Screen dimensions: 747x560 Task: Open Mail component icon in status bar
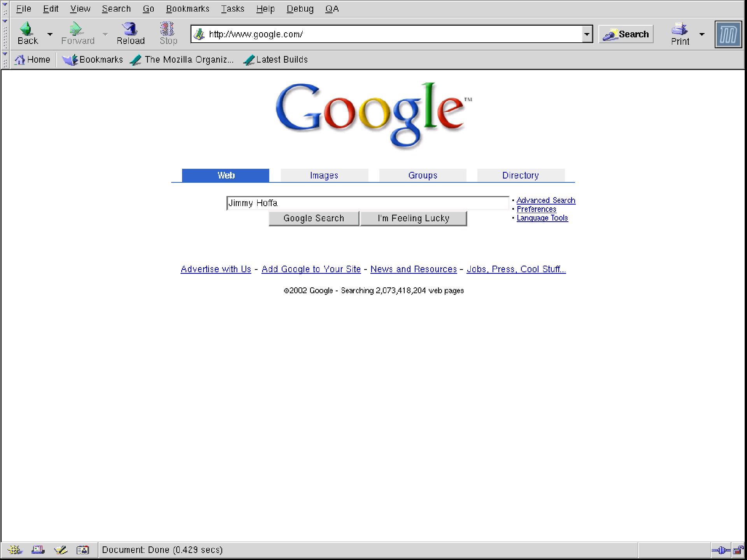[38, 549]
